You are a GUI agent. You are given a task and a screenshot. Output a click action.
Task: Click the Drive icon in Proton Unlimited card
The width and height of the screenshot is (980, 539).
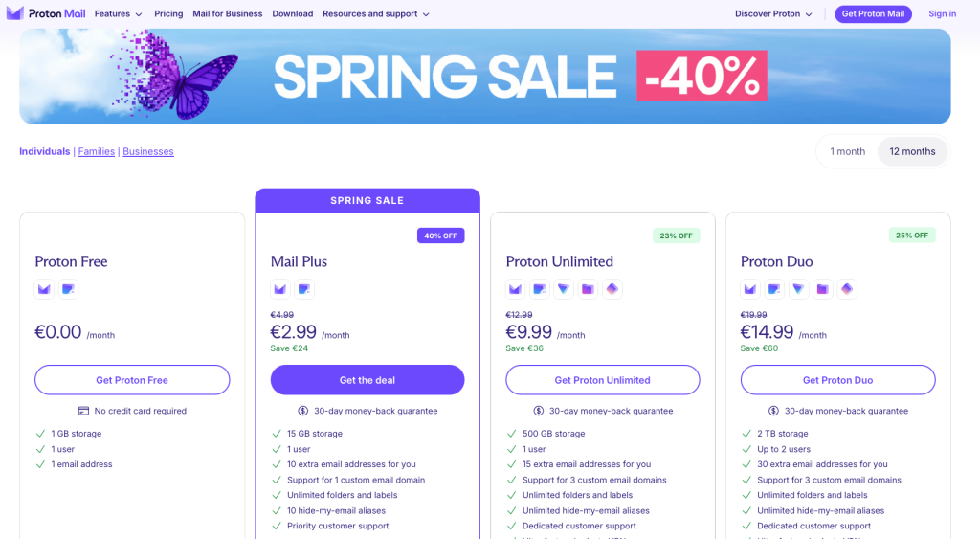tap(588, 288)
